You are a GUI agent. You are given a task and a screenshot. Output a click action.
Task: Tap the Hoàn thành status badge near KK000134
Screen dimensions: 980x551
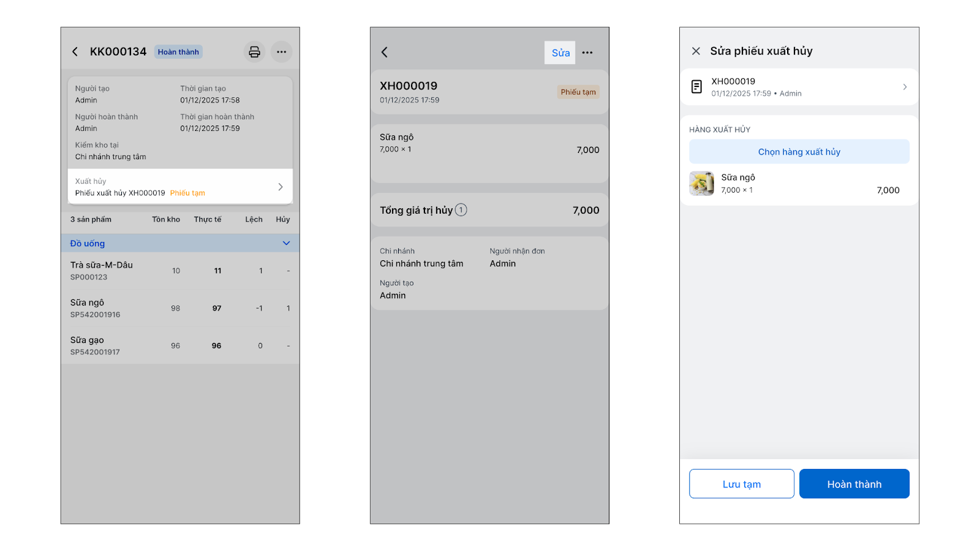click(178, 52)
